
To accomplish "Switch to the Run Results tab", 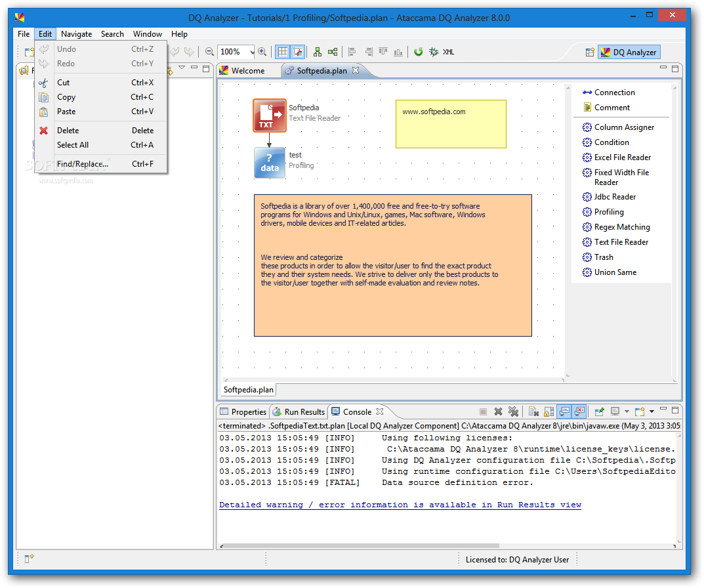I will 299,411.
